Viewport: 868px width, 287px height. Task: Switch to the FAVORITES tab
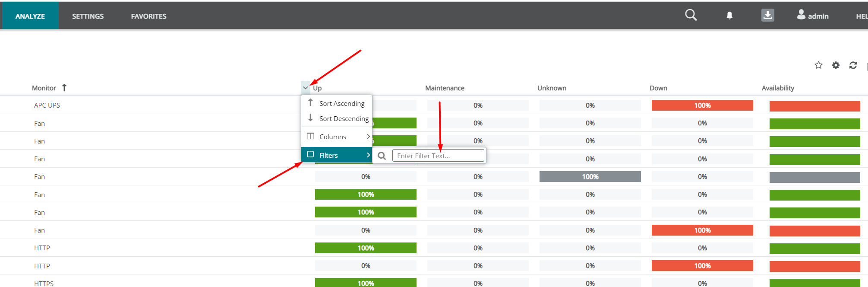pos(149,16)
